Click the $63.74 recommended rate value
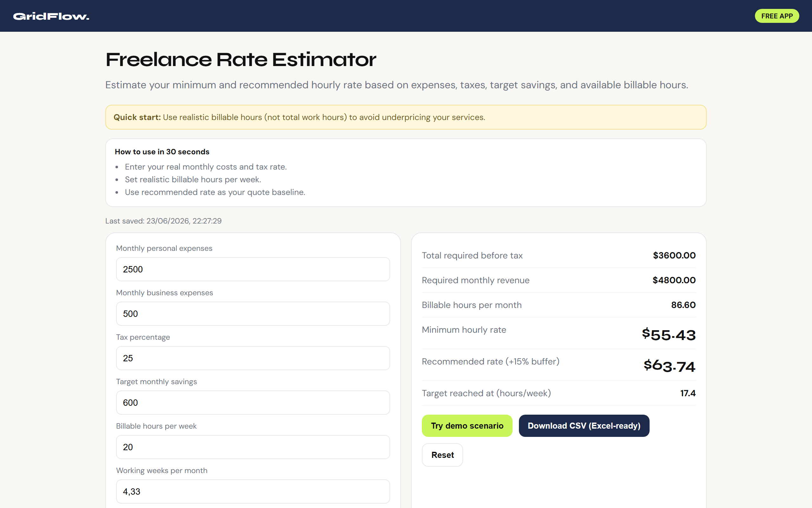Viewport: 812px width, 508px height. click(x=669, y=366)
